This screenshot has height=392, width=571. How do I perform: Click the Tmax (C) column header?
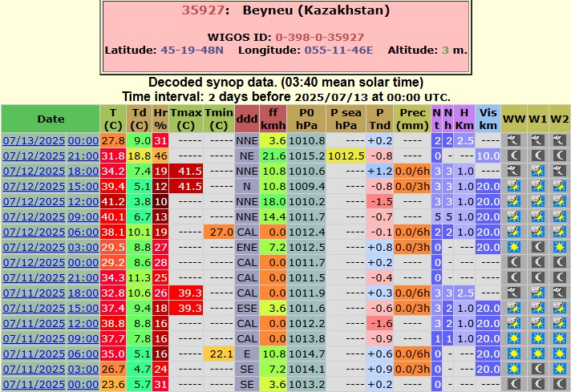tap(185, 119)
